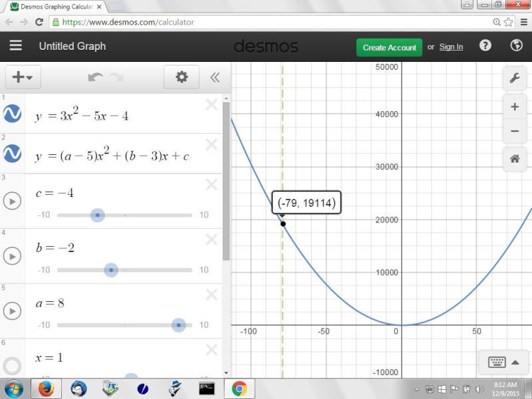The width and height of the screenshot is (532, 399).
Task: Switch to the Desmos Graphing Calculator tab
Action: pyautogui.click(x=57, y=7)
